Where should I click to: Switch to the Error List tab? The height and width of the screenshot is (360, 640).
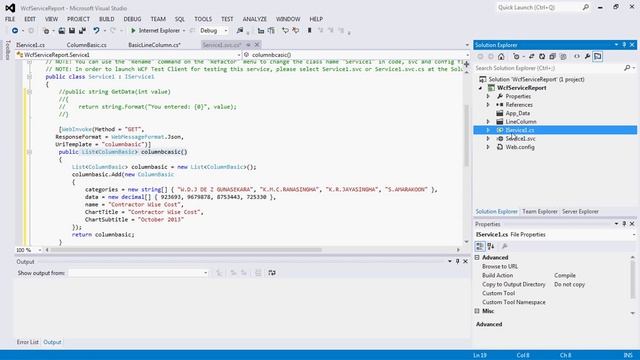click(x=27, y=342)
